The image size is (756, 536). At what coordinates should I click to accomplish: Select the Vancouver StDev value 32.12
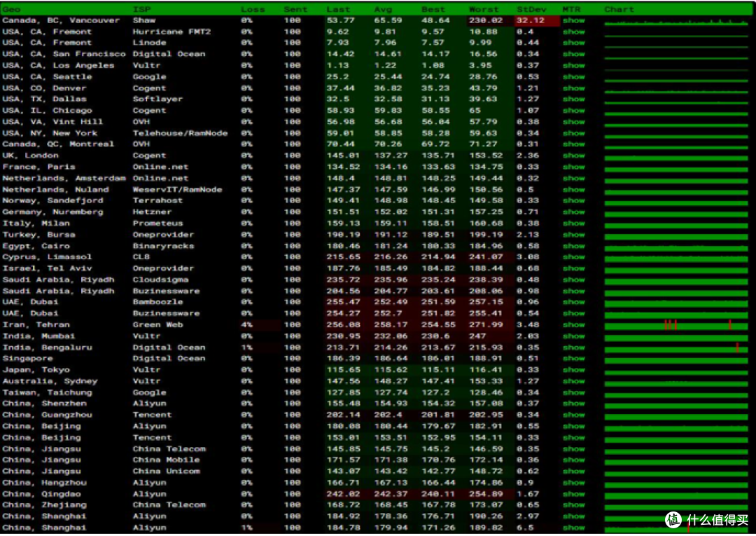[x=531, y=20]
